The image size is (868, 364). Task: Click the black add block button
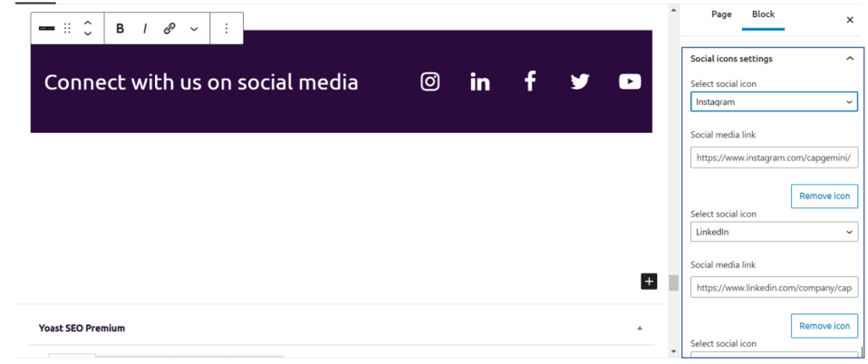[649, 282]
